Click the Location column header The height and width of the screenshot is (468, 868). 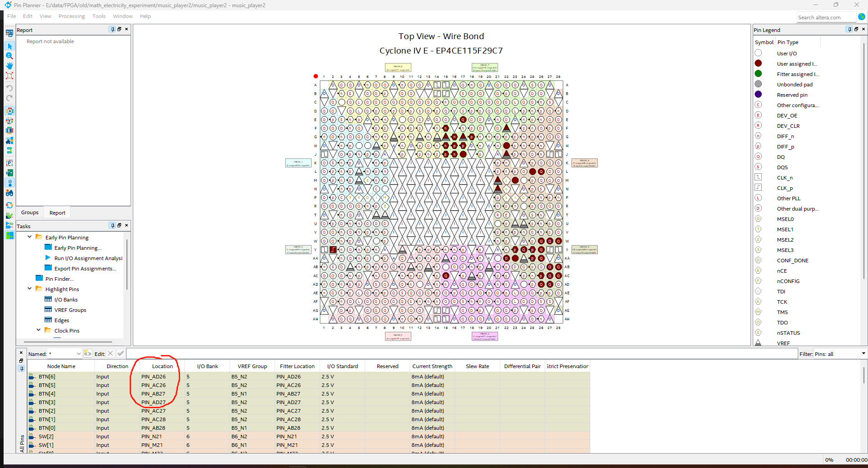pos(162,366)
